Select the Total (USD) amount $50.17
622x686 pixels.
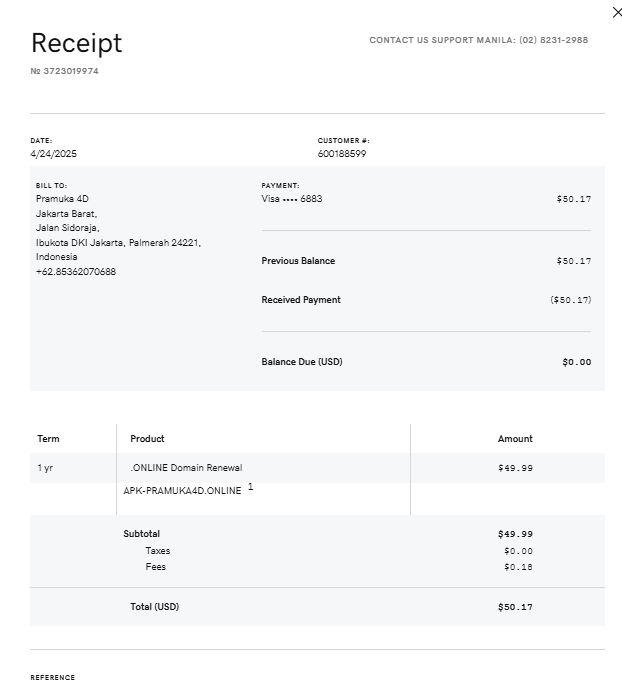coord(515,607)
